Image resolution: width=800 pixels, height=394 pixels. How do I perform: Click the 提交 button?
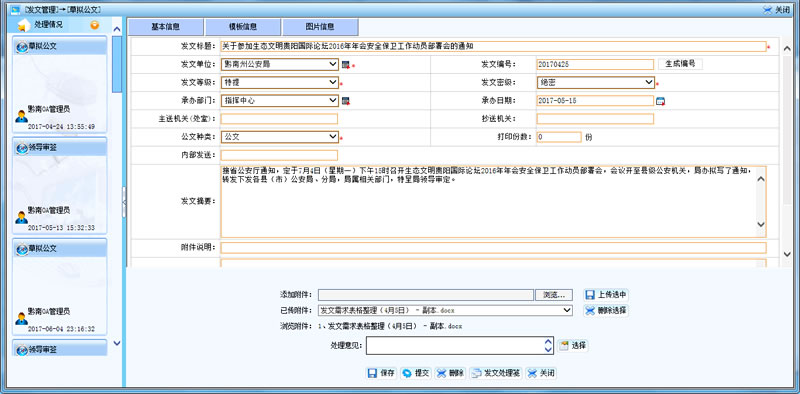[416, 373]
